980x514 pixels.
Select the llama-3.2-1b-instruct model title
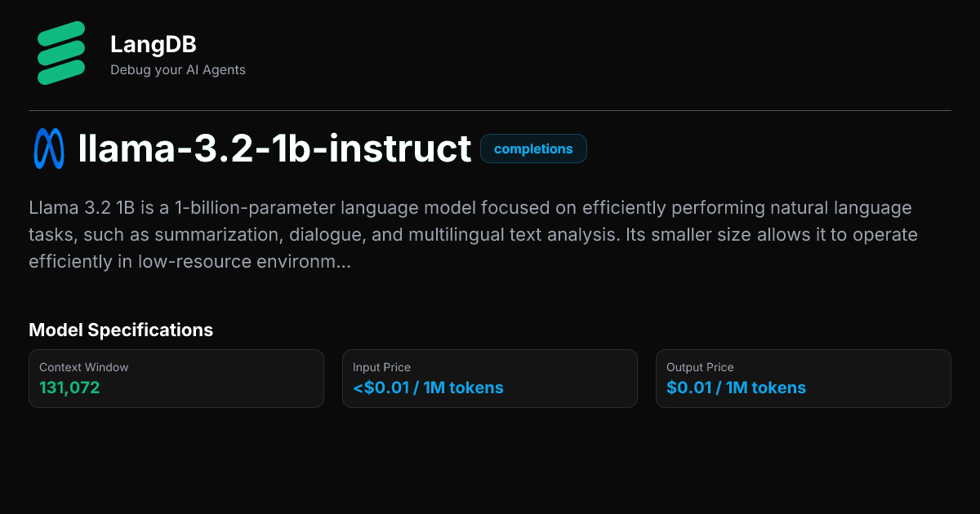tap(274, 149)
